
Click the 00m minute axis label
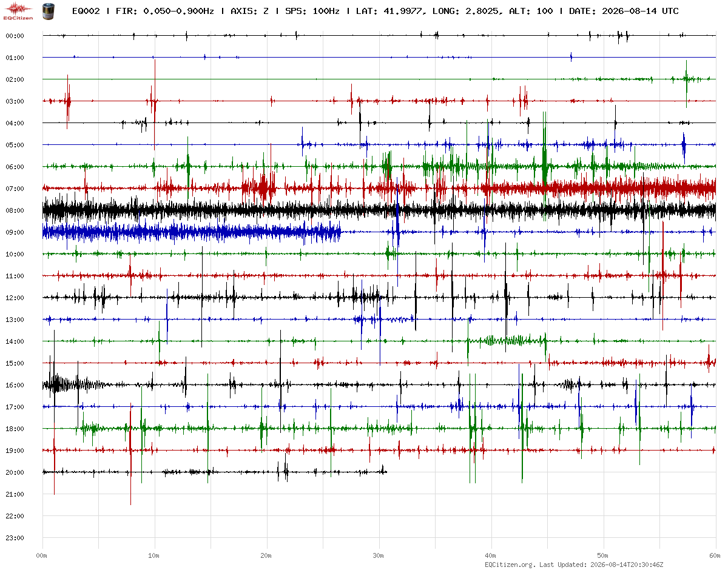point(42,555)
